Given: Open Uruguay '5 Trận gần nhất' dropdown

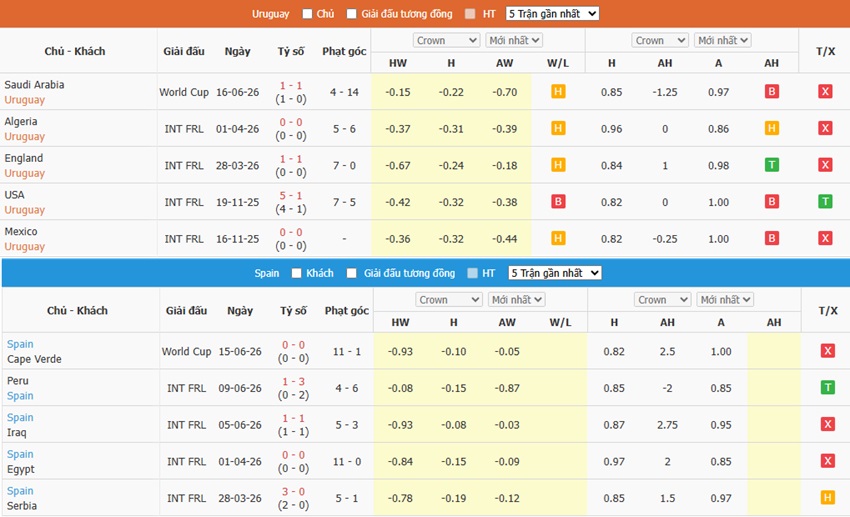Looking at the screenshot, I should 552,14.
